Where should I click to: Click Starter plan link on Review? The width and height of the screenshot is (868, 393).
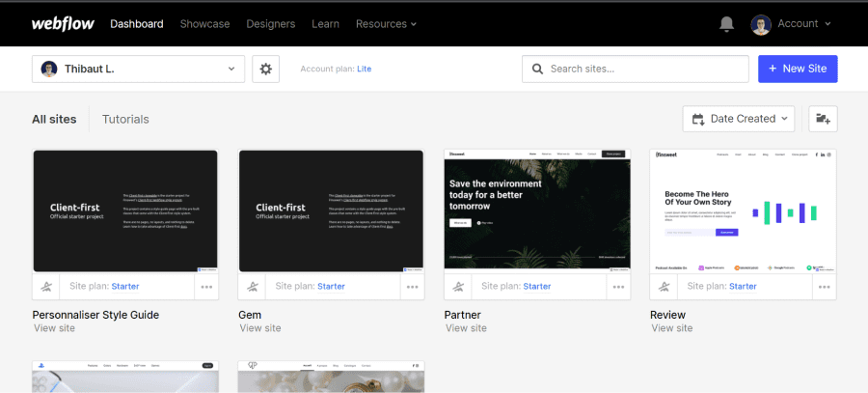743,287
